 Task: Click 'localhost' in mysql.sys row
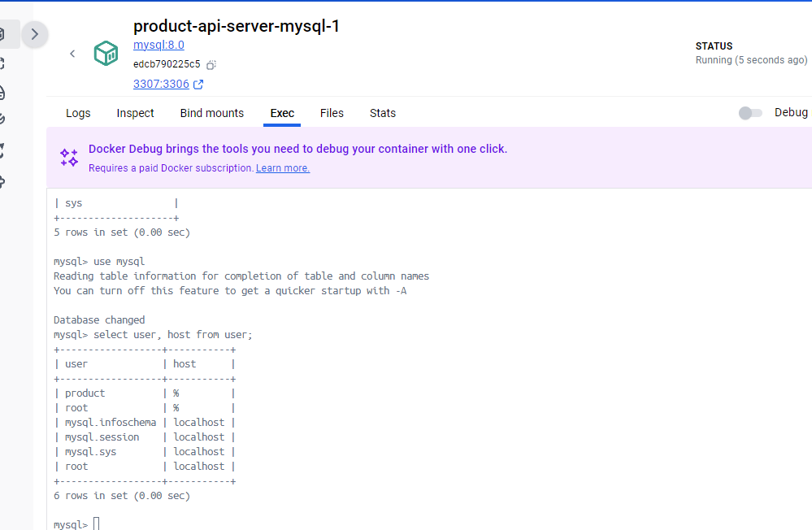pyautogui.click(x=199, y=452)
